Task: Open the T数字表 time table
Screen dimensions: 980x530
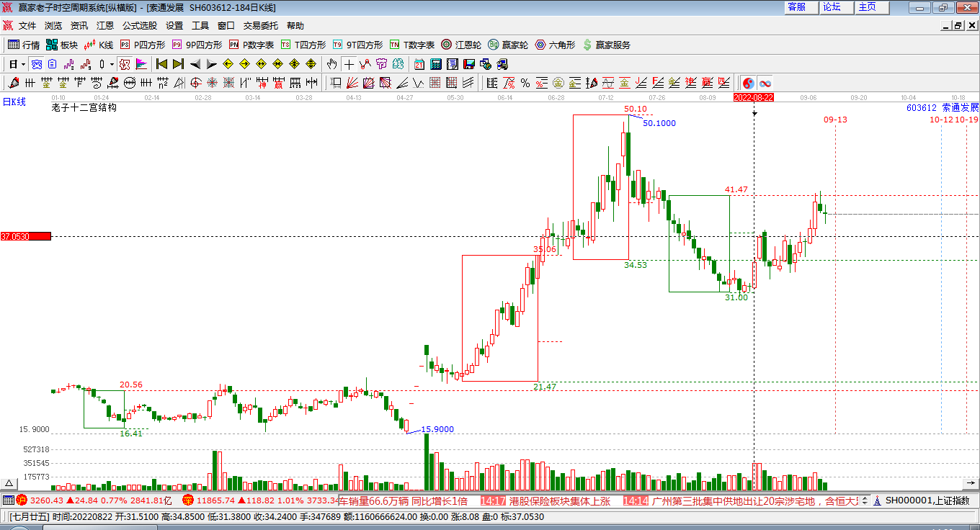Action: point(412,45)
